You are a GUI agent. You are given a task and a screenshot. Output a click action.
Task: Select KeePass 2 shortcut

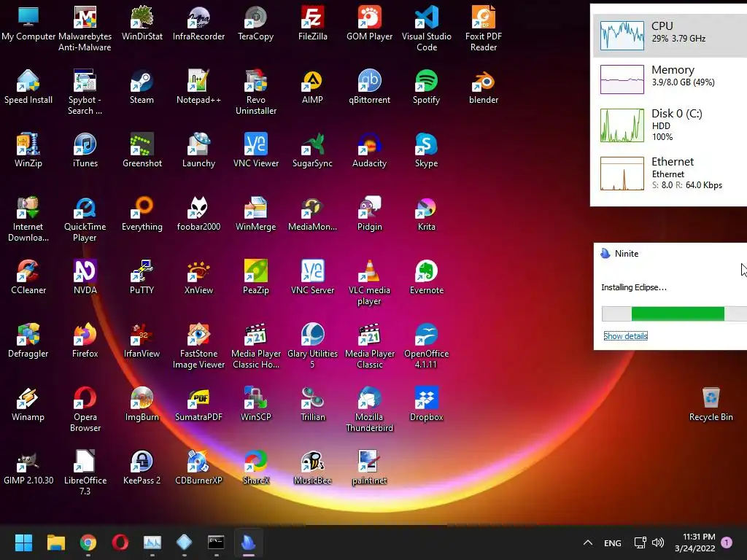point(142,467)
